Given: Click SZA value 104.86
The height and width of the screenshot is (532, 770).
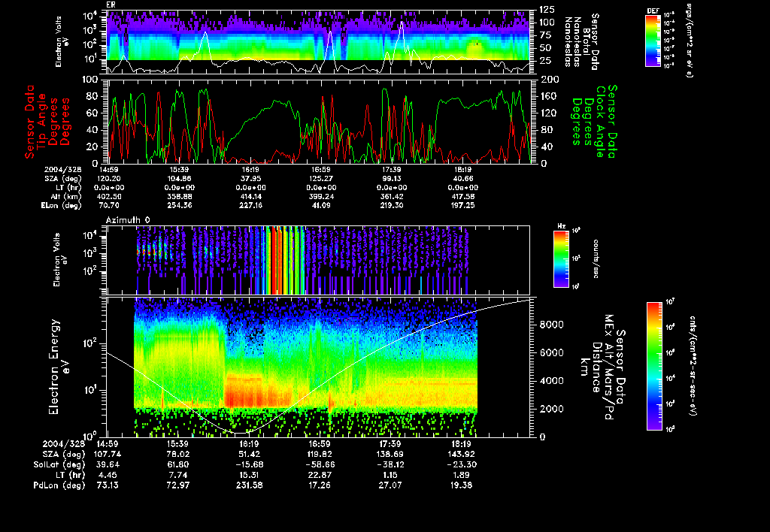Looking at the screenshot, I should click(179, 179).
